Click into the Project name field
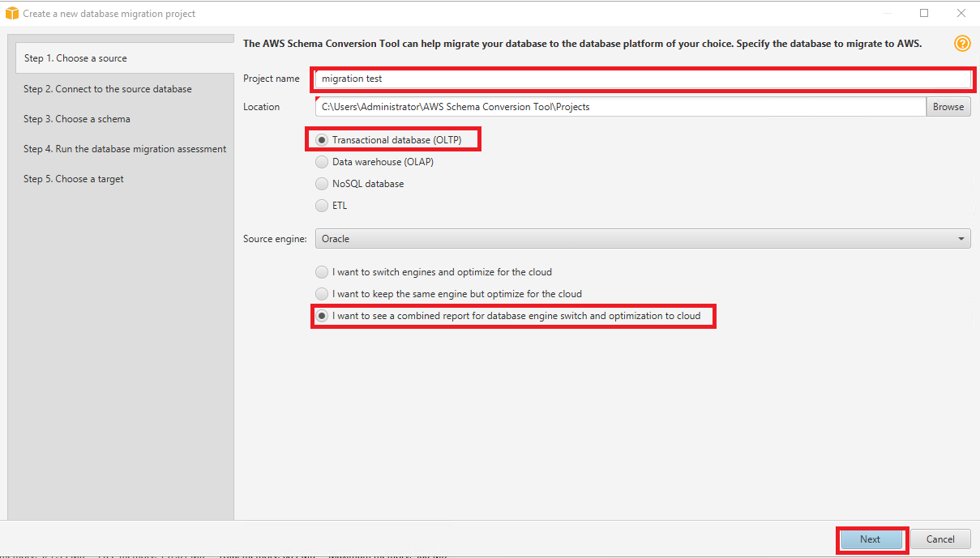This screenshot has height=558, width=980. pos(642,79)
